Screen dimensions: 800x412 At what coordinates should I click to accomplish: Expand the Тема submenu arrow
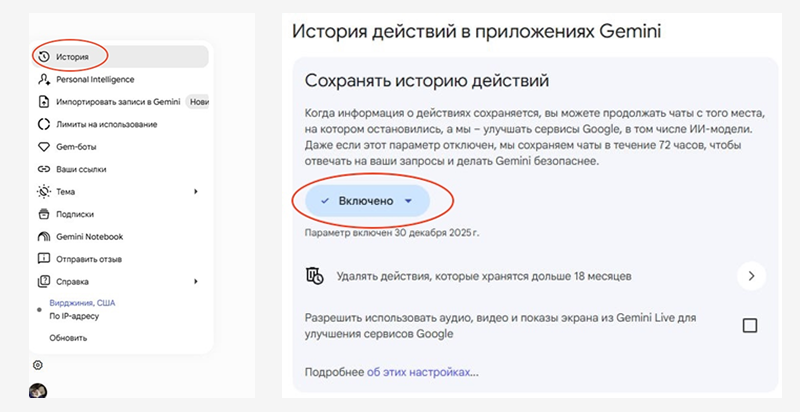coord(195,192)
